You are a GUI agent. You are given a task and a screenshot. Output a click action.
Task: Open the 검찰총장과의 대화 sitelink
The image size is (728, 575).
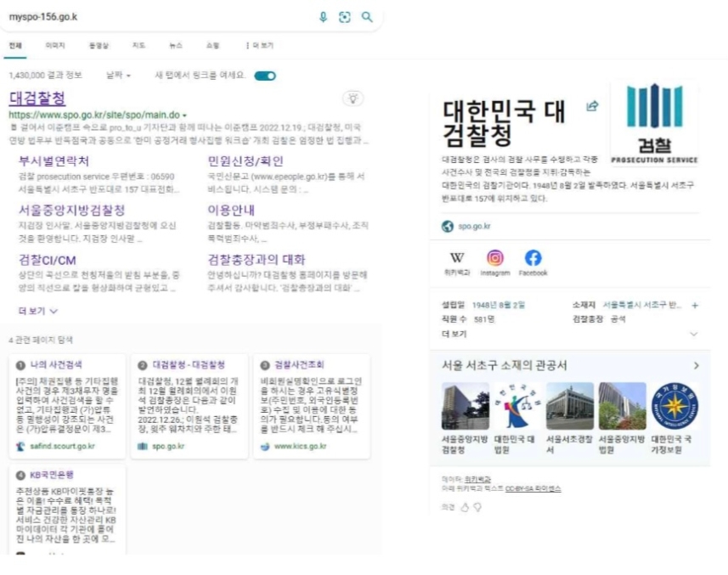257,259
